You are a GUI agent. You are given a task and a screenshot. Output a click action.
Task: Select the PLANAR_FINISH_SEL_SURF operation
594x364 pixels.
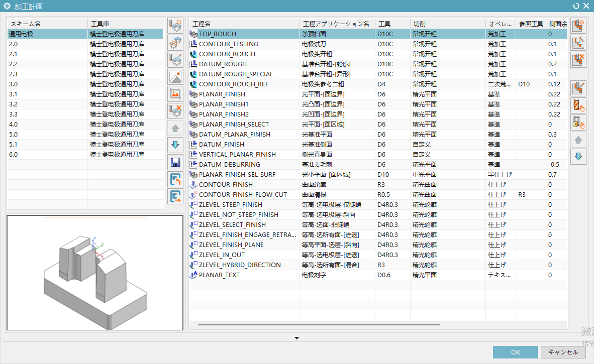click(378, 174)
